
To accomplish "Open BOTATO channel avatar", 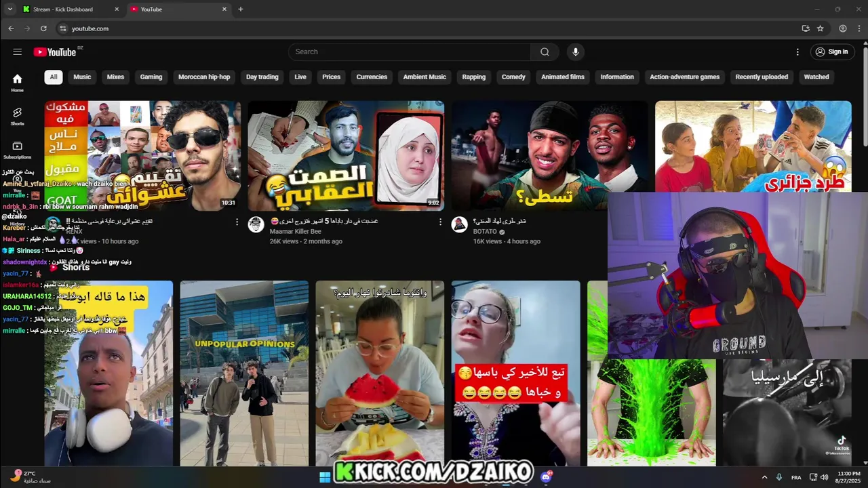I will [459, 225].
